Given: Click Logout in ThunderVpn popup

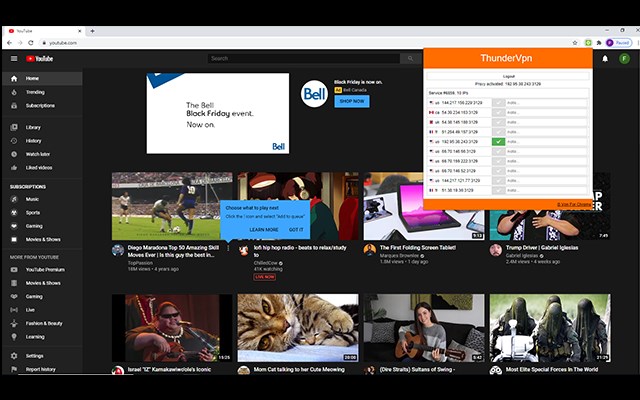Looking at the screenshot, I should (x=508, y=76).
